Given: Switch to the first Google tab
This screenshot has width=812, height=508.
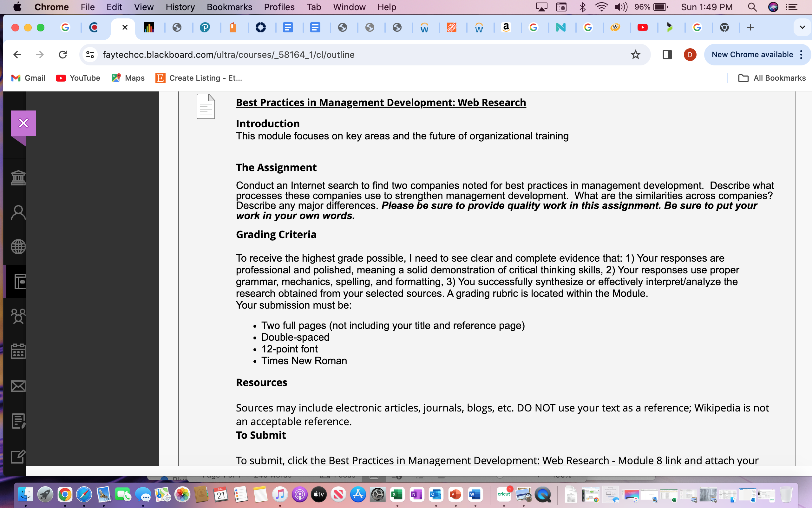Looking at the screenshot, I should point(65,27).
